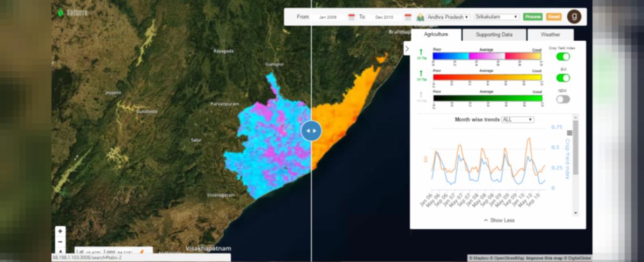Image resolution: width=644 pixels, height=262 pixels.
Task: Open the Andhra Pradesh state dropdown
Action: (448, 17)
